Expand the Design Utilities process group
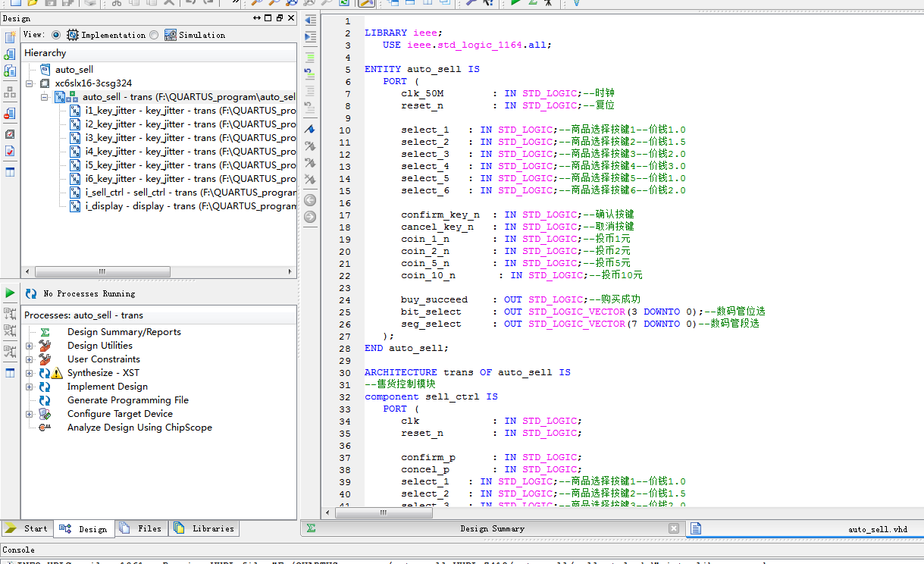The height and width of the screenshot is (564, 924). click(x=29, y=346)
